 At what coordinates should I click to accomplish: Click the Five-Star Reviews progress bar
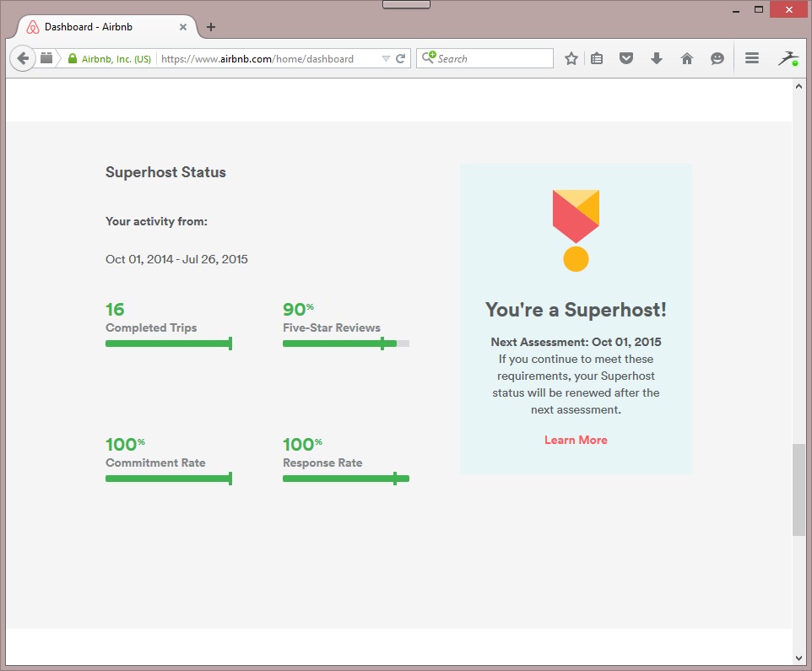(345, 344)
